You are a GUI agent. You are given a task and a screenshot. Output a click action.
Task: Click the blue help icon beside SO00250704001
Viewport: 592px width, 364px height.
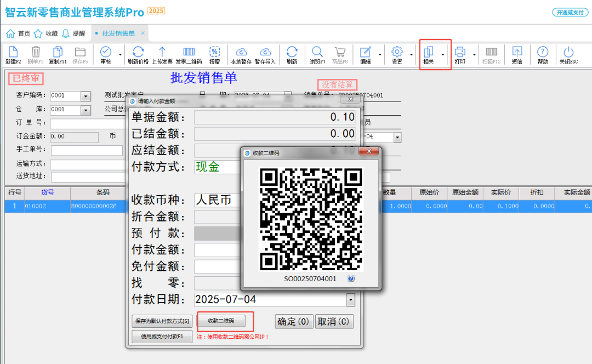[351, 278]
